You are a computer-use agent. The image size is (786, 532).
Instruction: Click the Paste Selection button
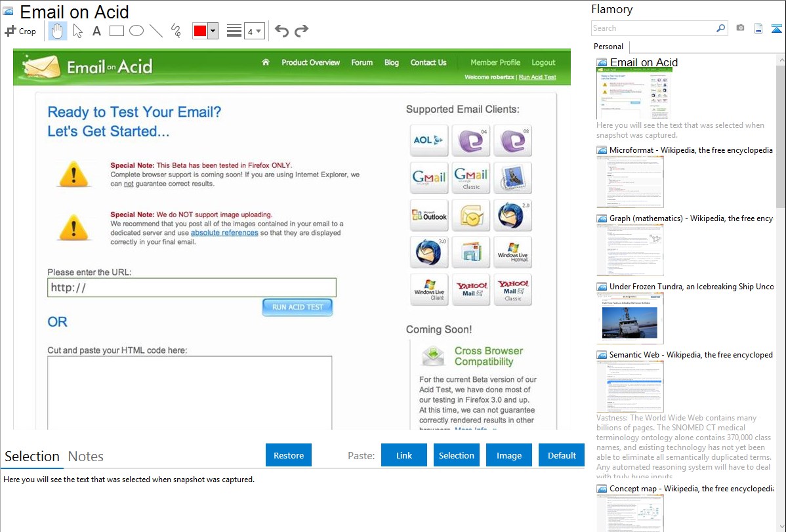457,455
